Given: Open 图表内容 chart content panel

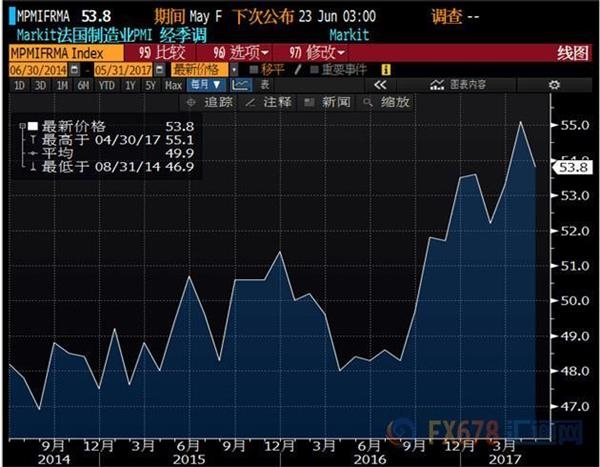Looking at the screenshot, I should coord(458,85).
